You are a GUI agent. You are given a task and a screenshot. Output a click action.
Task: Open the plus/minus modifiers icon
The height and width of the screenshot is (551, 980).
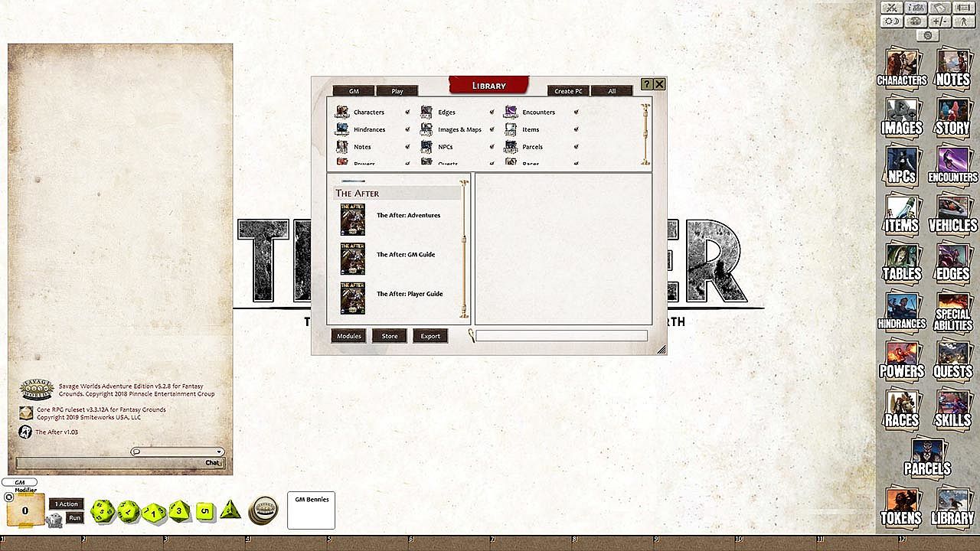pos(939,21)
